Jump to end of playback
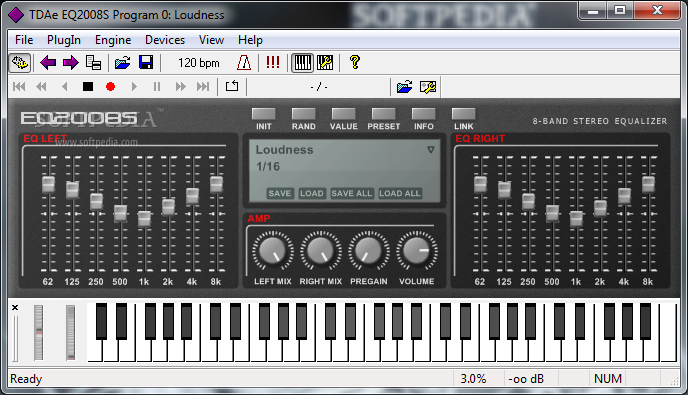 click(x=203, y=86)
